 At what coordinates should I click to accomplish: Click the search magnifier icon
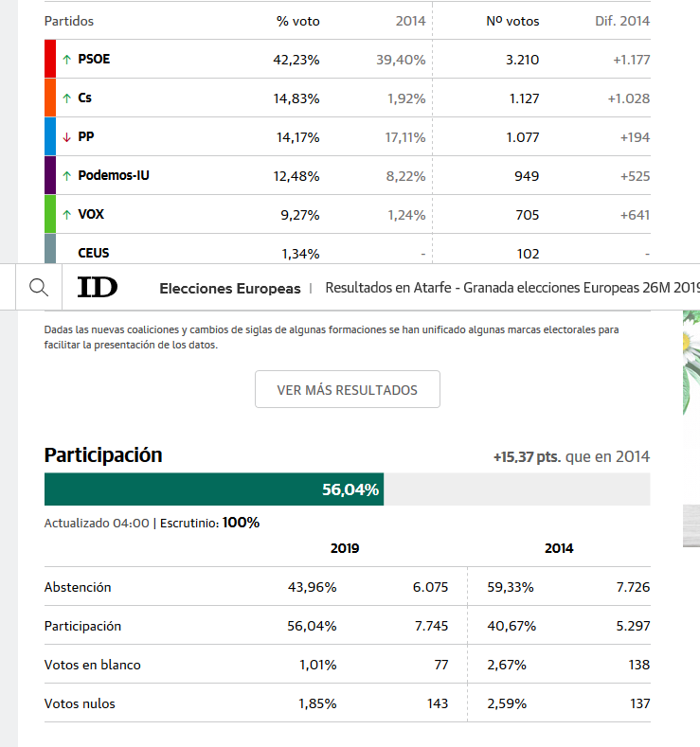tap(38, 288)
